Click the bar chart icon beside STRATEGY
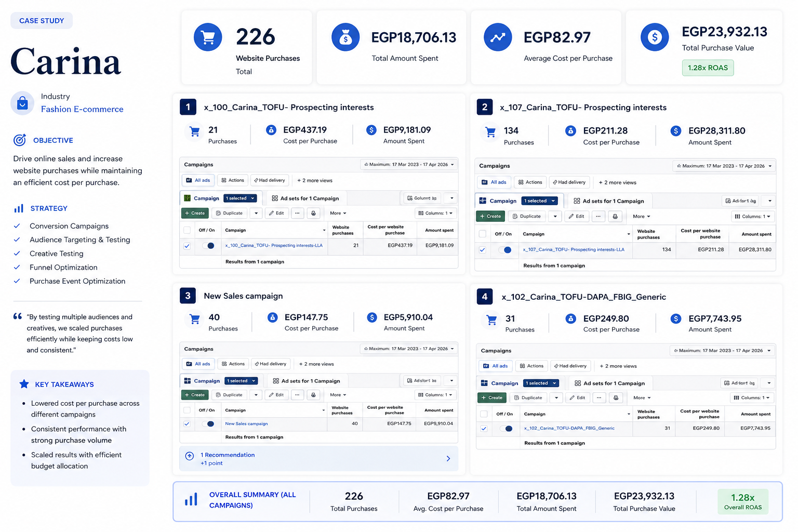 point(19,208)
